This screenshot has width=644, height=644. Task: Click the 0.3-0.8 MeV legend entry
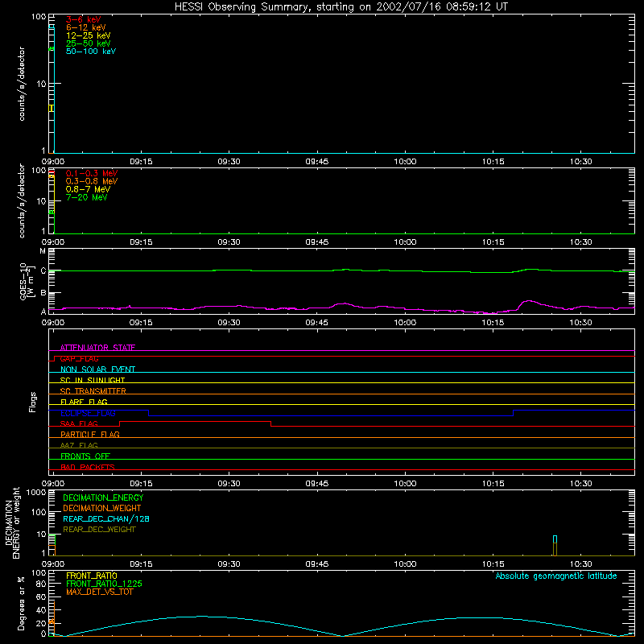pos(92,181)
